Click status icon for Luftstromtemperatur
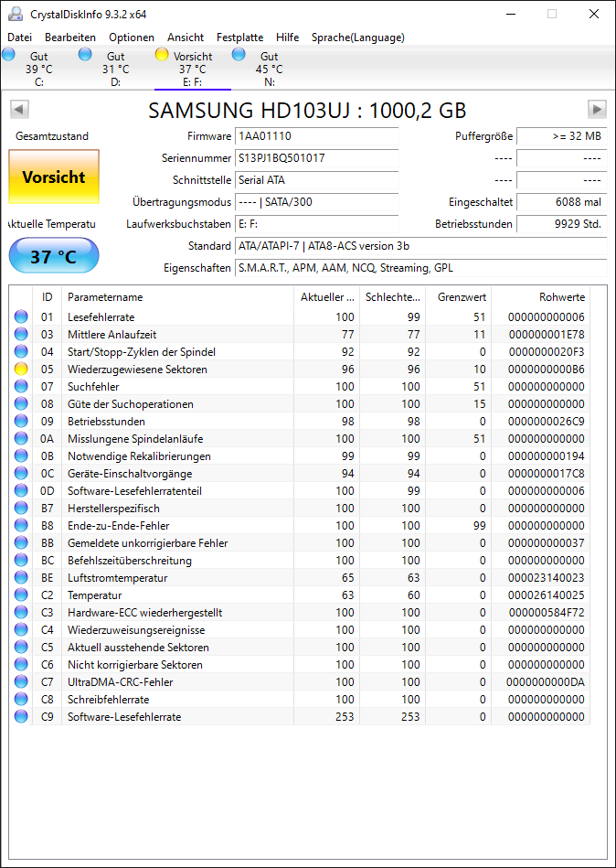The image size is (616, 868). click(x=21, y=578)
